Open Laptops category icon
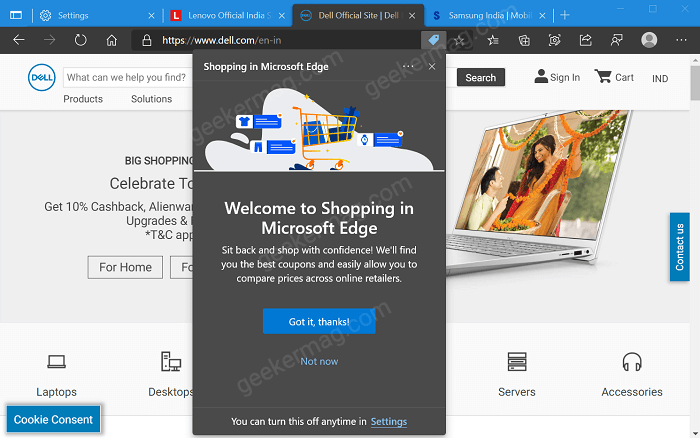The image size is (700, 438). [x=57, y=362]
